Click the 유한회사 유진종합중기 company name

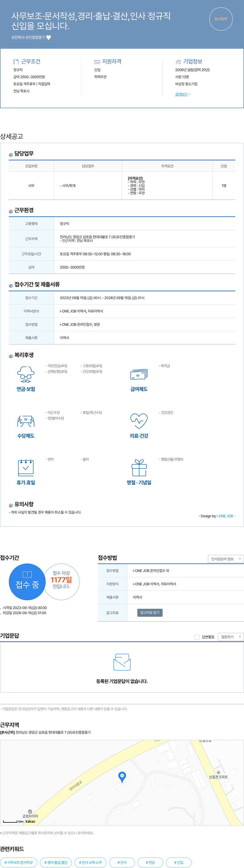click(28, 37)
